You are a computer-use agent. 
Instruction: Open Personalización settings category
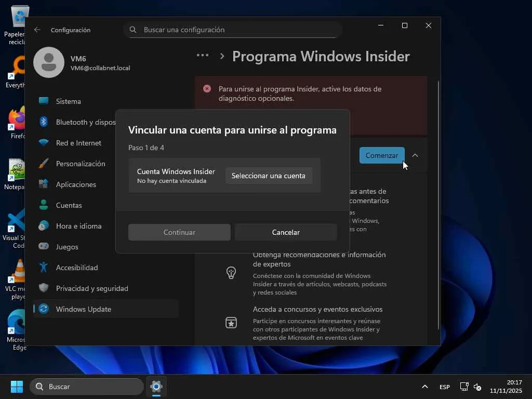75,164
